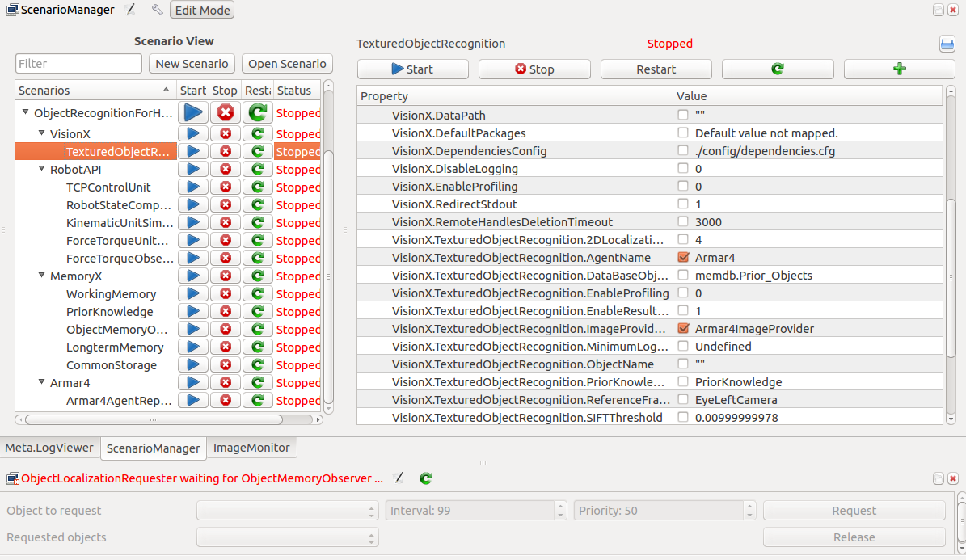Select the ScenarioManager tab

point(154,448)
